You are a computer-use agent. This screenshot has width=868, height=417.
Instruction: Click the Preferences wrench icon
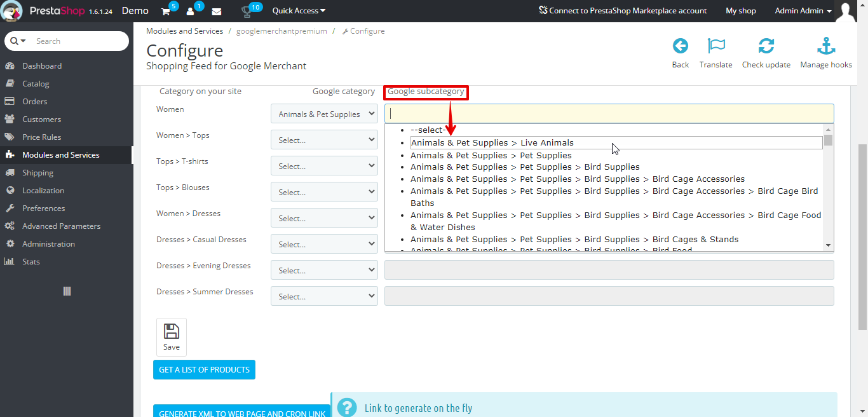(x=10, y=208)
